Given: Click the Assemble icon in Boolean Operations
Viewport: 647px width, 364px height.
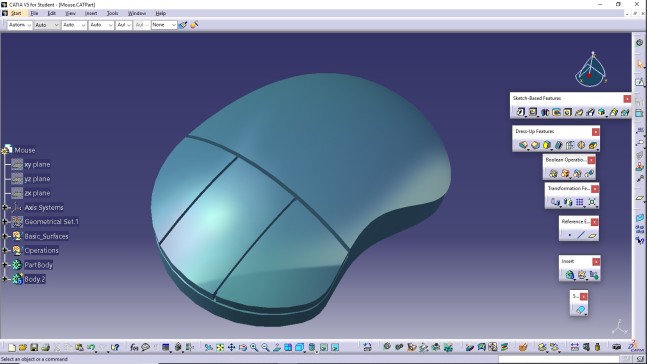Looking at the screenshot, I should 553,173.
